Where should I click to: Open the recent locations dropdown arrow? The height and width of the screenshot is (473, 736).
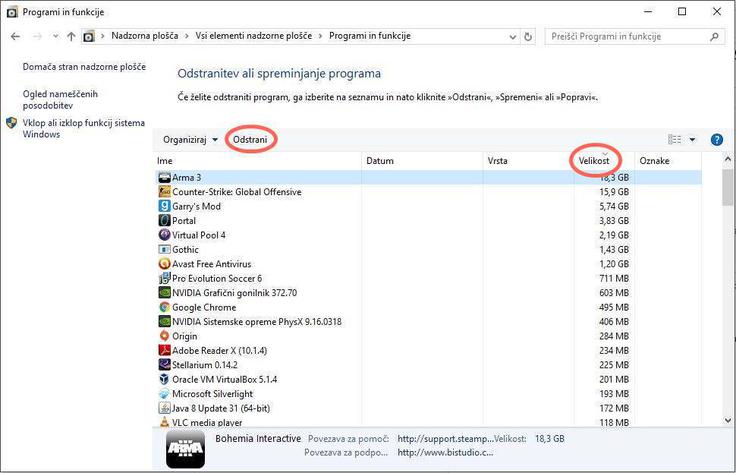click(55, 36)
